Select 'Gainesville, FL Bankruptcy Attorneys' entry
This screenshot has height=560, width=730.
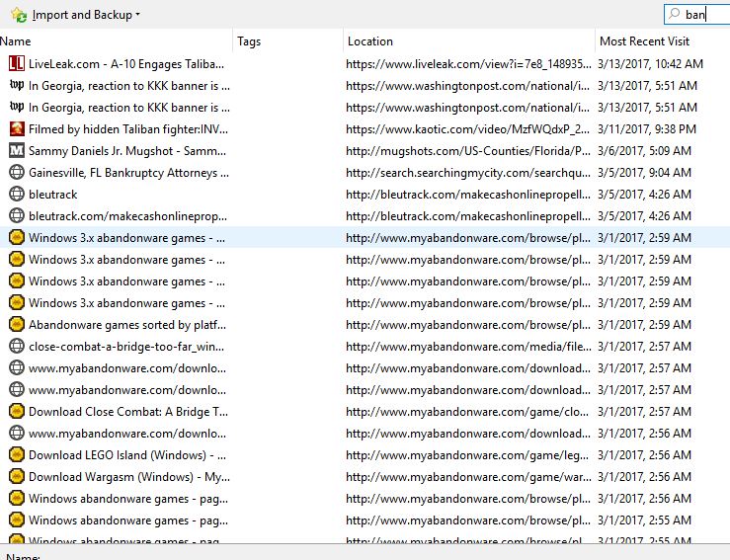[x=128, y=173]
